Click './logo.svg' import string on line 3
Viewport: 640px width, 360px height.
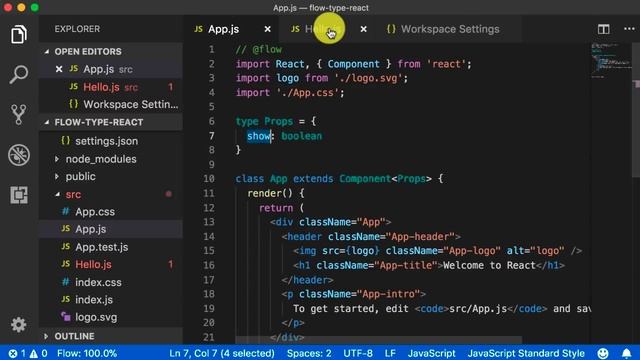tap(369, 78)
